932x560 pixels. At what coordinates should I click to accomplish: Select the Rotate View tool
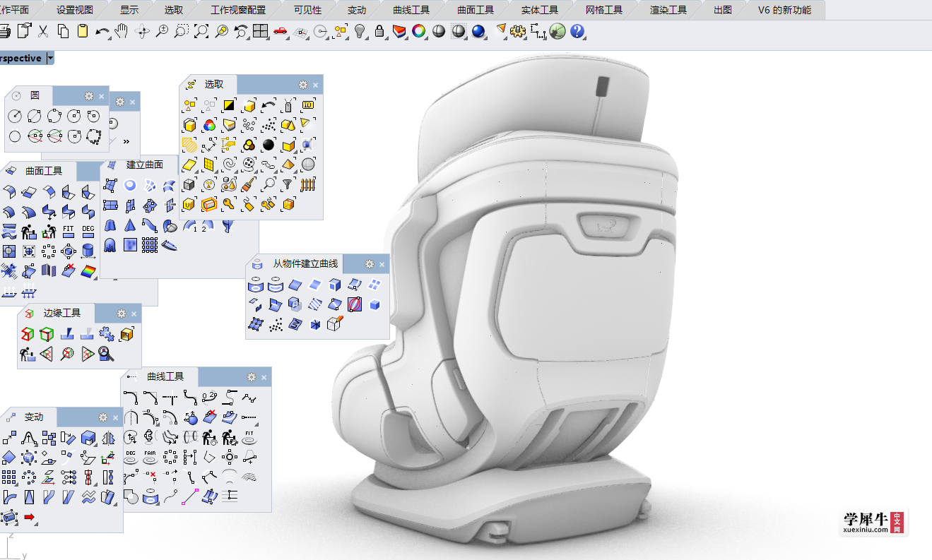142,31
